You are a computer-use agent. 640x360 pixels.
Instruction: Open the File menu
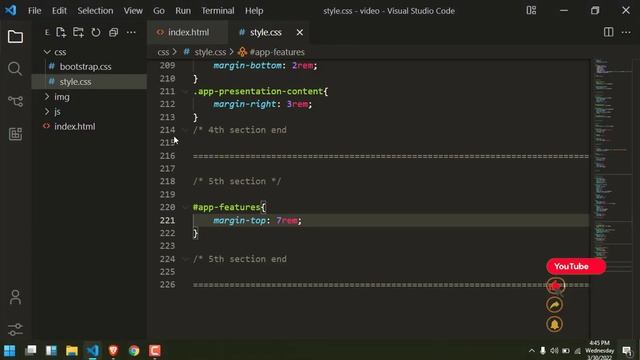coord(34,11)
